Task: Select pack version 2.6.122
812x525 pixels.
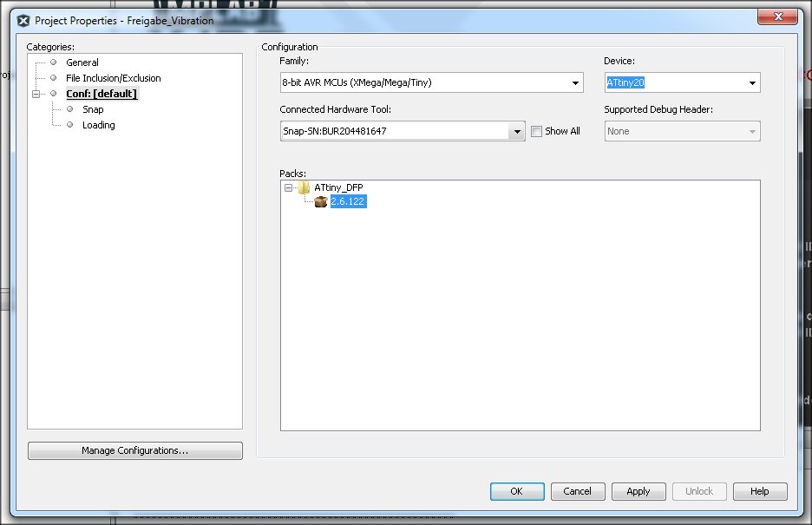Action: tap(348, 201)
